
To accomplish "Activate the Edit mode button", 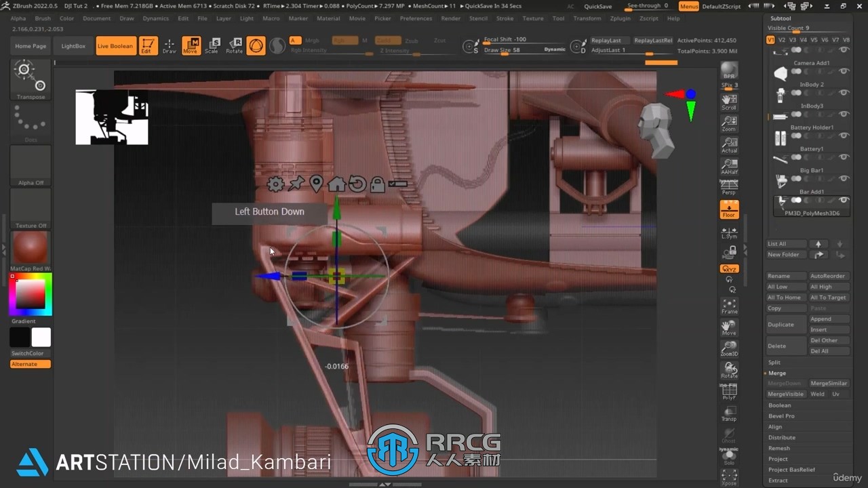I will pyautogui.click(x=148, y=46).
